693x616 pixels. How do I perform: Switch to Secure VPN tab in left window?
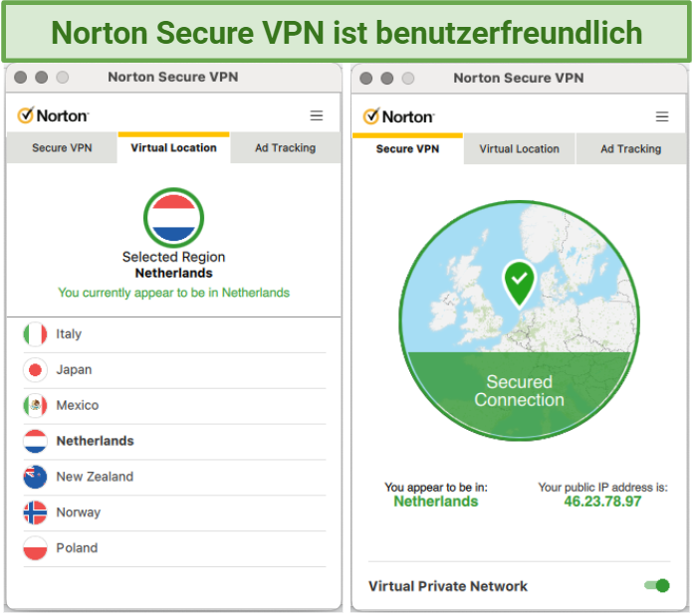point(62,148)
